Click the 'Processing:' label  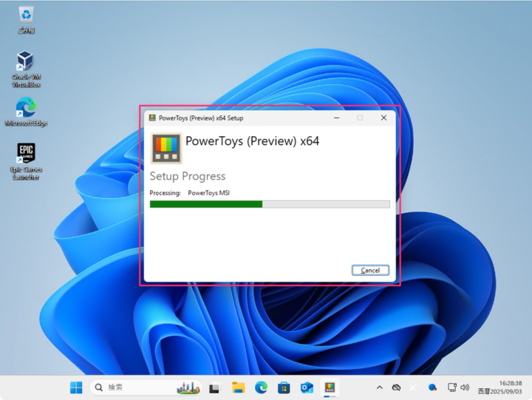click(166, 193)
